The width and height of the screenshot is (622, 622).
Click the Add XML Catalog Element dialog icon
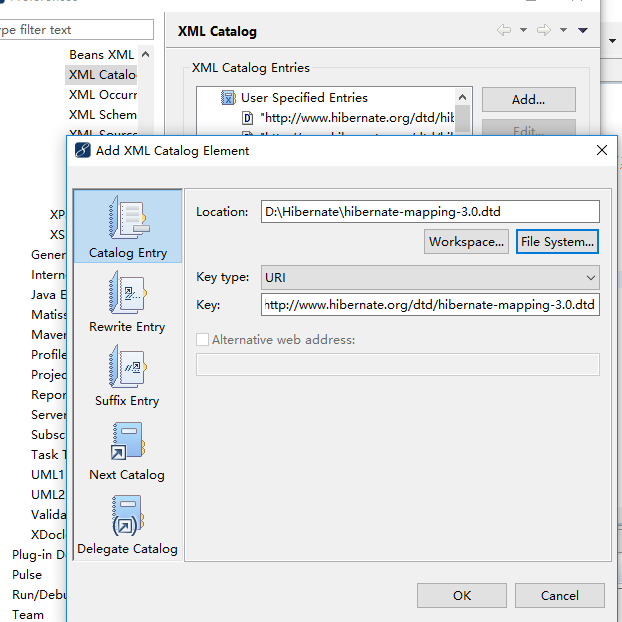83,151
